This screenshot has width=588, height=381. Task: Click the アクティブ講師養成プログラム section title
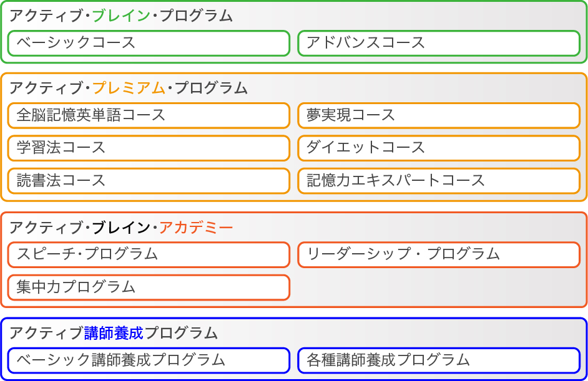point(114,334)
